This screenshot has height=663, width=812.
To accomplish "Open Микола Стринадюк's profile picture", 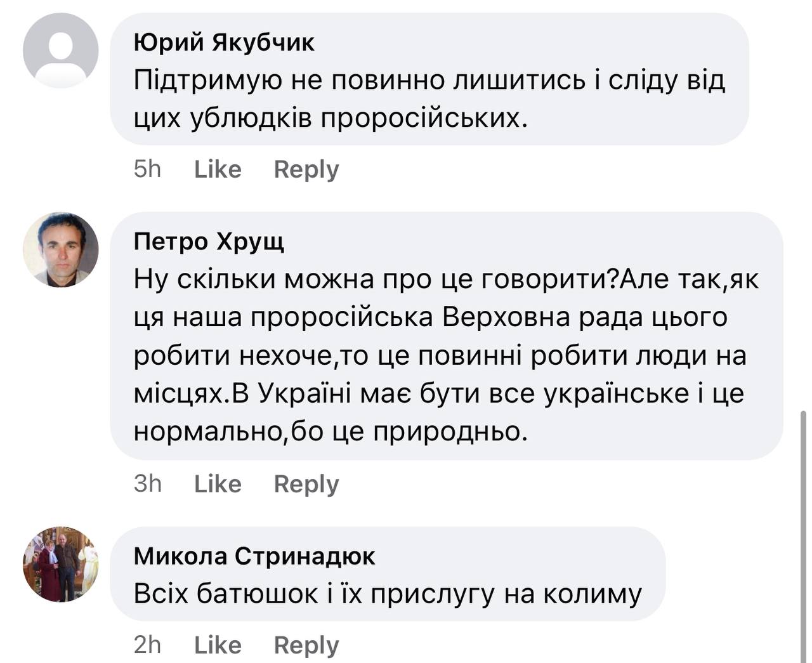I will [61, 564].
